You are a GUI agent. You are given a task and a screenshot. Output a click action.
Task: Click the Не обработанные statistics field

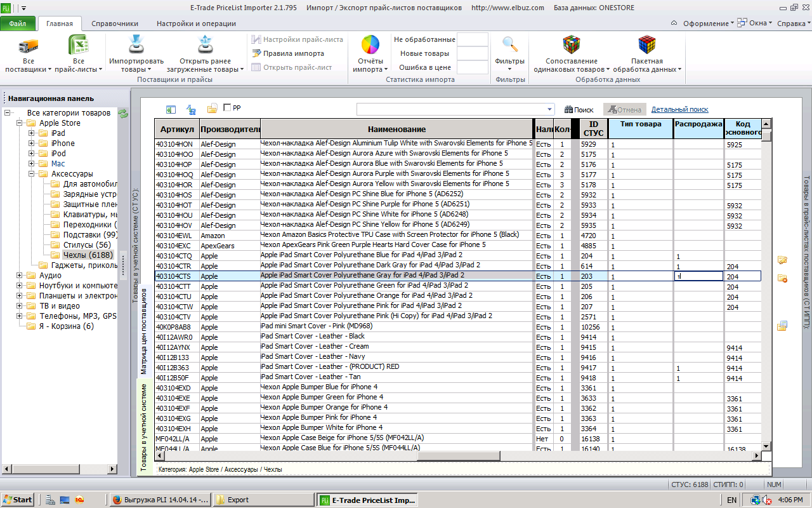(473, 39)
